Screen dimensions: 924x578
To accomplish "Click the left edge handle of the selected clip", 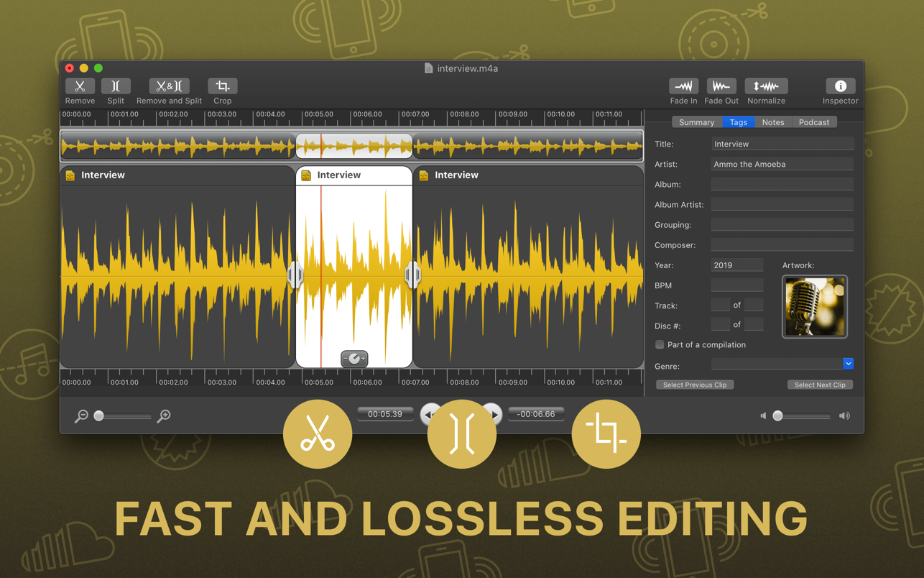I will 295,275.
